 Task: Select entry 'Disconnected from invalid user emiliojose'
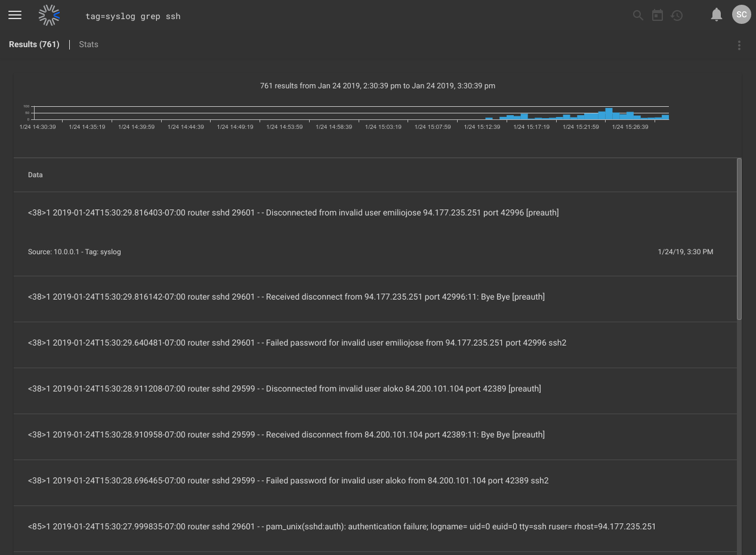click(x=375, y=212)
